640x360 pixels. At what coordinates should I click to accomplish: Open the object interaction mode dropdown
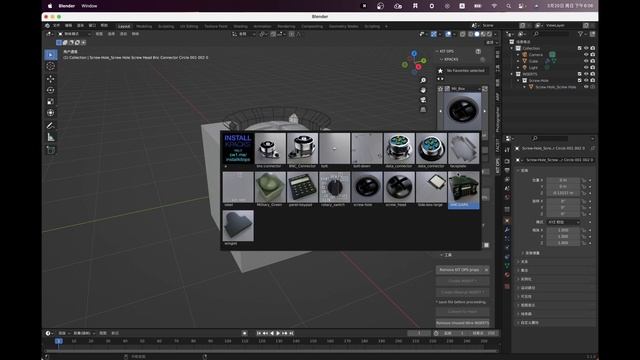point(74,34)
